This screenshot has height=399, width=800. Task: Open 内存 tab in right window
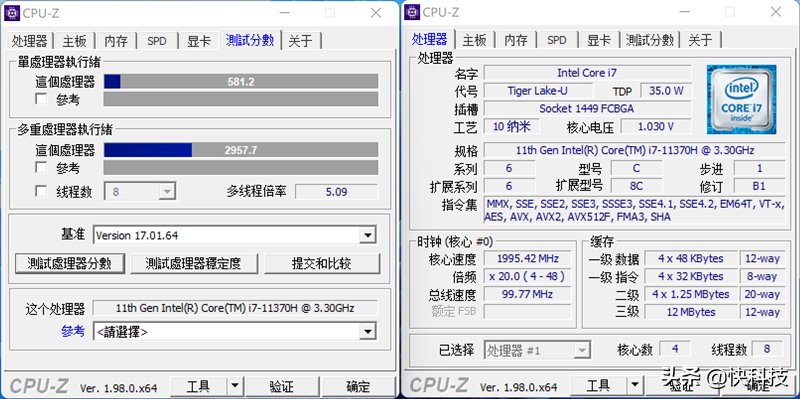pyautogui.click(x=516, y=40)
